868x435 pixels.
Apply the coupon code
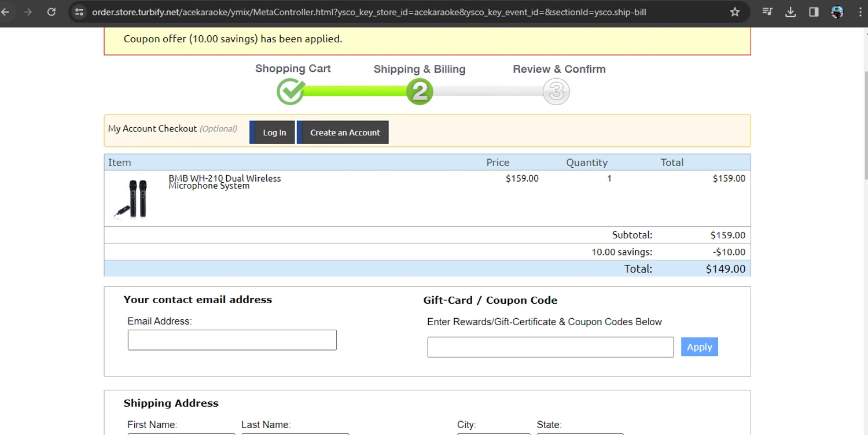tap(699, 347)
